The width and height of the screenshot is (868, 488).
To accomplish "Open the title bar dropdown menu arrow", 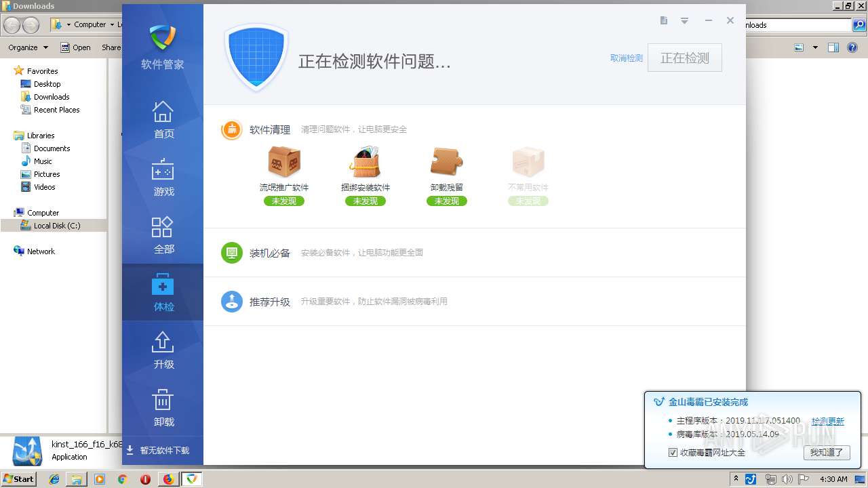I will tap(685, 21).
